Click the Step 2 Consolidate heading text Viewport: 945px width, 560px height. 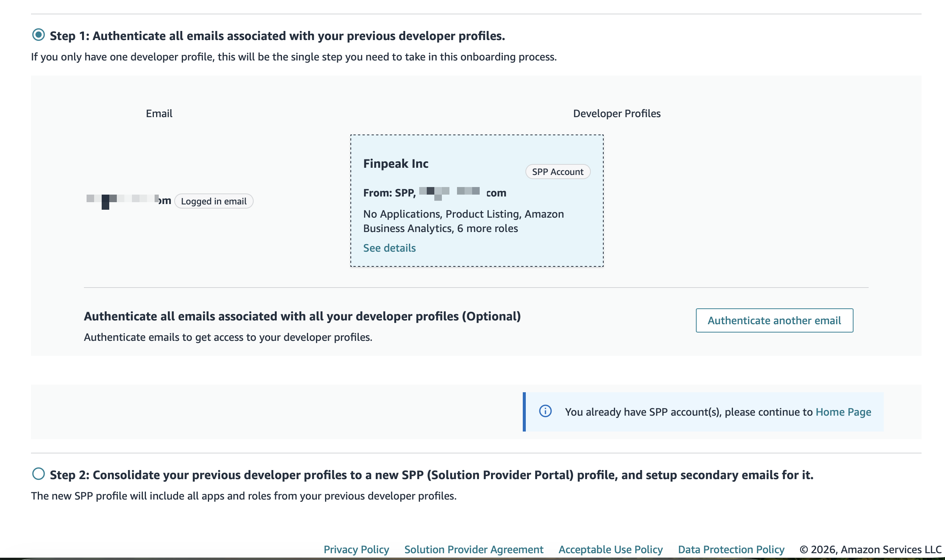coord(432,475)
